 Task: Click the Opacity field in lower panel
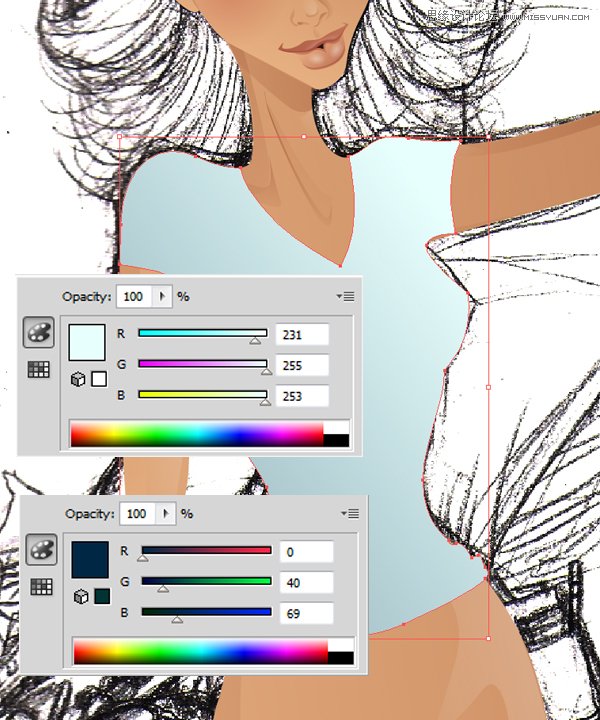(137, 513)
